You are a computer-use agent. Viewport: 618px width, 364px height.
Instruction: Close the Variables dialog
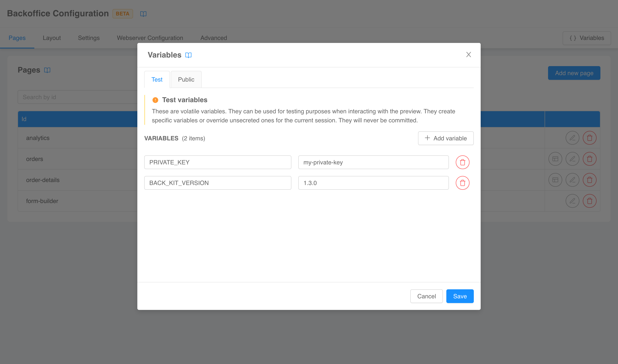tap(469, 55)
